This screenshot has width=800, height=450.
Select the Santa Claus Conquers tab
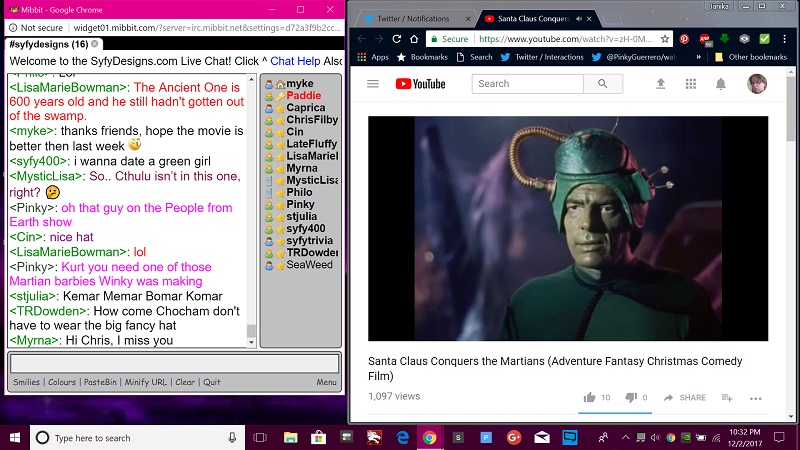click(x=533, y=19)
